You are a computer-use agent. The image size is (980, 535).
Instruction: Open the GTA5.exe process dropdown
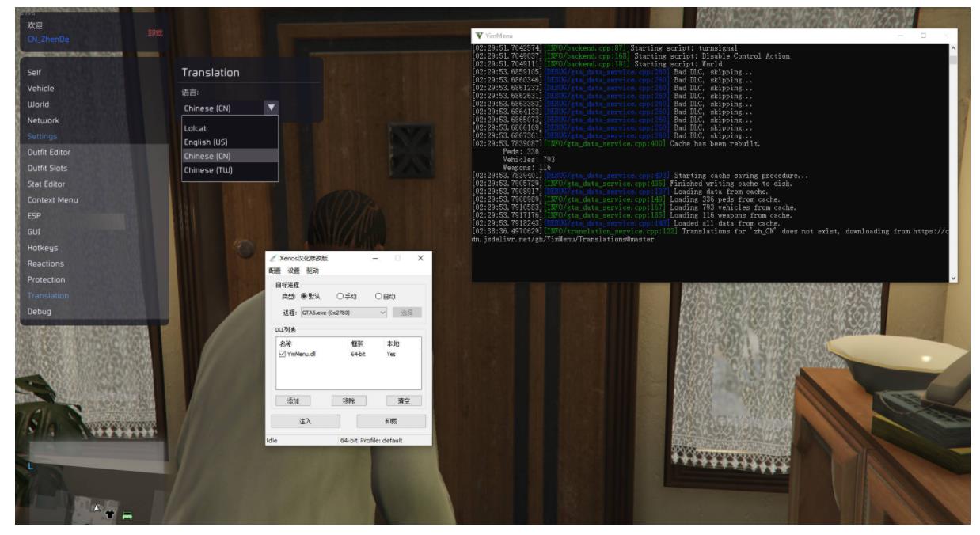[x=383, y=313]
